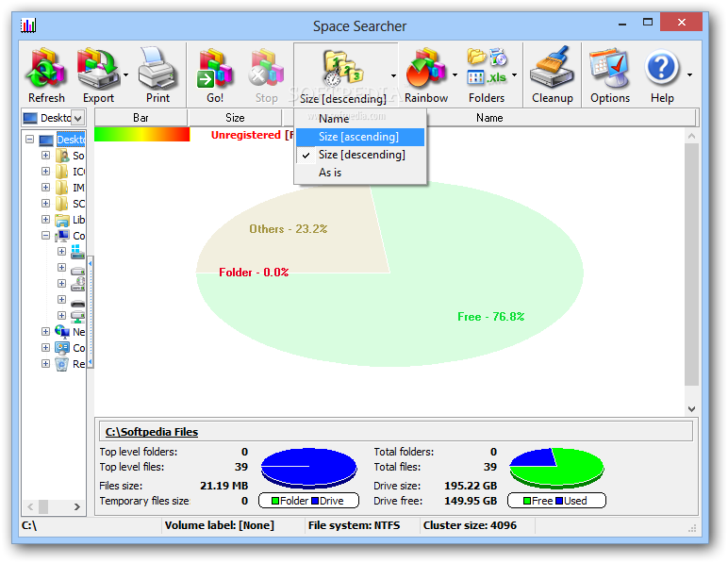Open the Rainbow dropdown arrow
The width and height of the screenshot is (728, 563).
[x=455, y=75]
